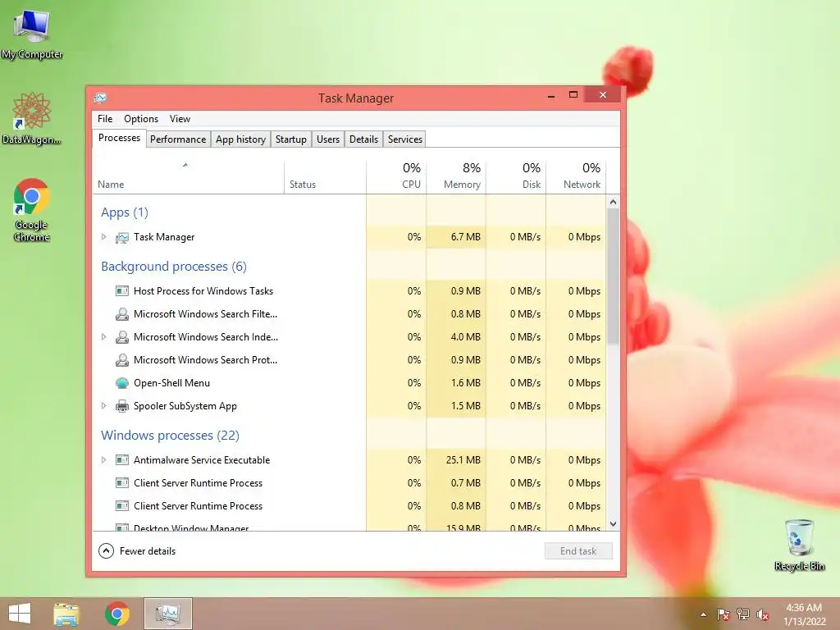Click the End task button
The width and height of the screenshot is (840, 630).
click(578, 550)
